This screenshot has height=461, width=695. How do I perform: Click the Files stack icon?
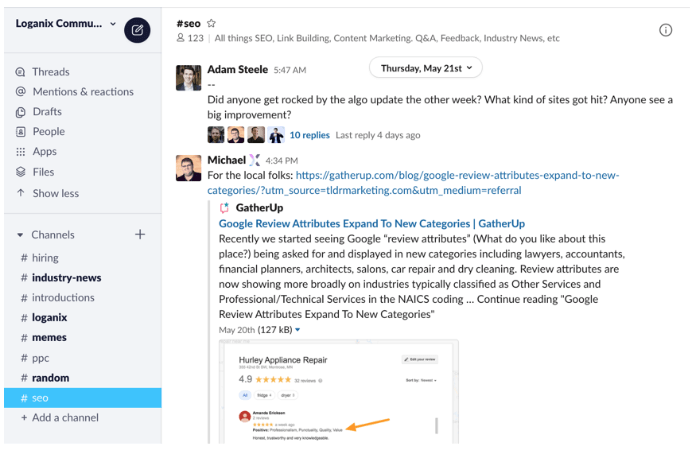[20, 172]
